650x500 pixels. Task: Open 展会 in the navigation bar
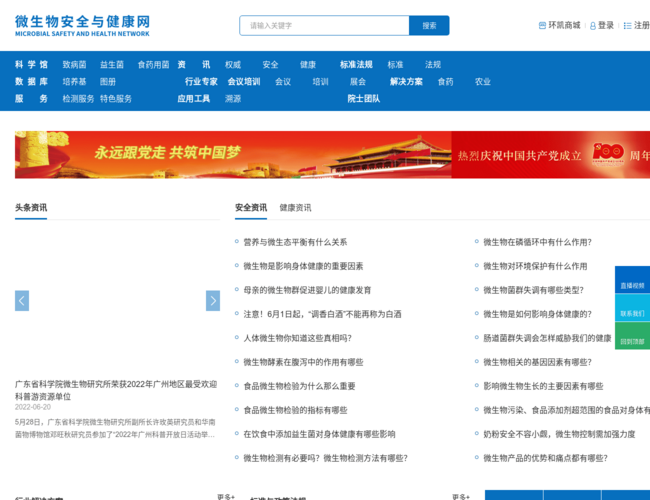click(358, 82)
